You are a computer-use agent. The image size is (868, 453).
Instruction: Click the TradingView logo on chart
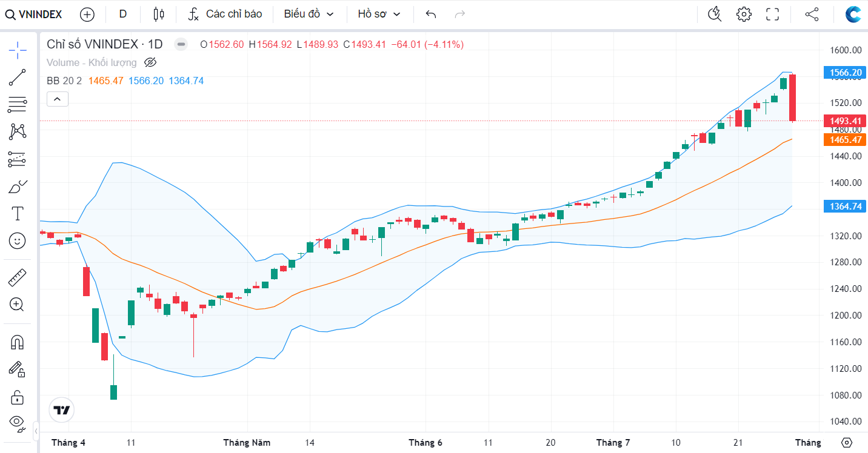(62, 410)
